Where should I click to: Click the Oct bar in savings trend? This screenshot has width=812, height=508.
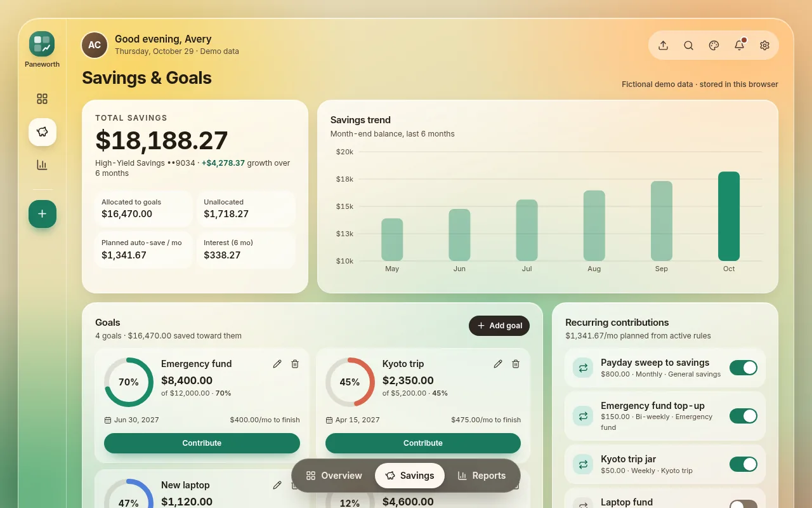click(x=729, y=216)
